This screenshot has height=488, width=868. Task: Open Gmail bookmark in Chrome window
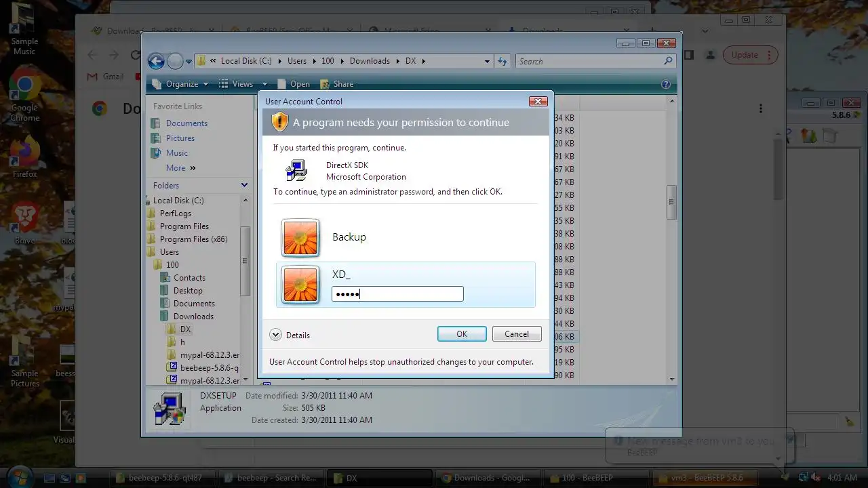click(106, 77)
